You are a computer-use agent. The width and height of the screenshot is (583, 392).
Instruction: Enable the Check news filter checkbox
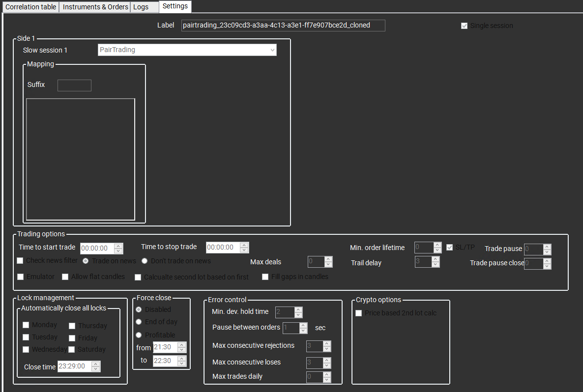(x=20, y=260)
